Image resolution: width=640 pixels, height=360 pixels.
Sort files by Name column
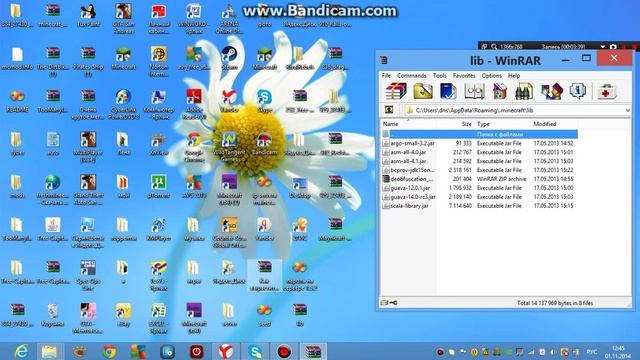click(x=408, y=124)
